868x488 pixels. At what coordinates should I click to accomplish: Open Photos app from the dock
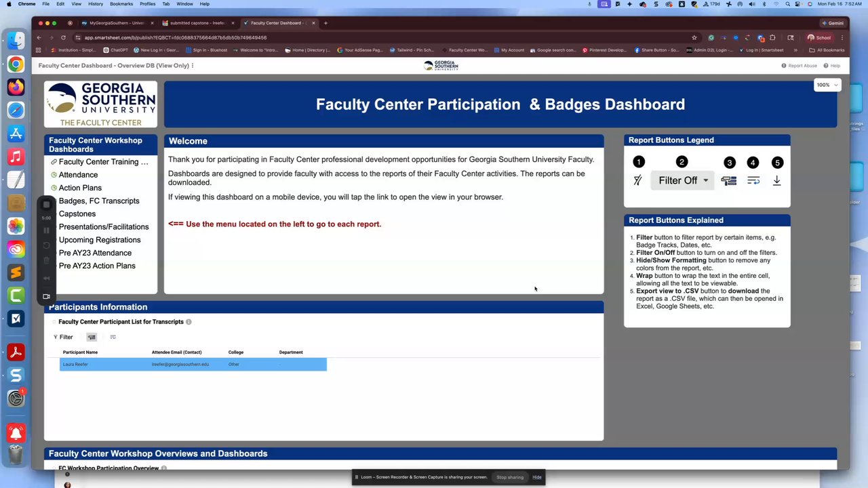coord(16,226)
